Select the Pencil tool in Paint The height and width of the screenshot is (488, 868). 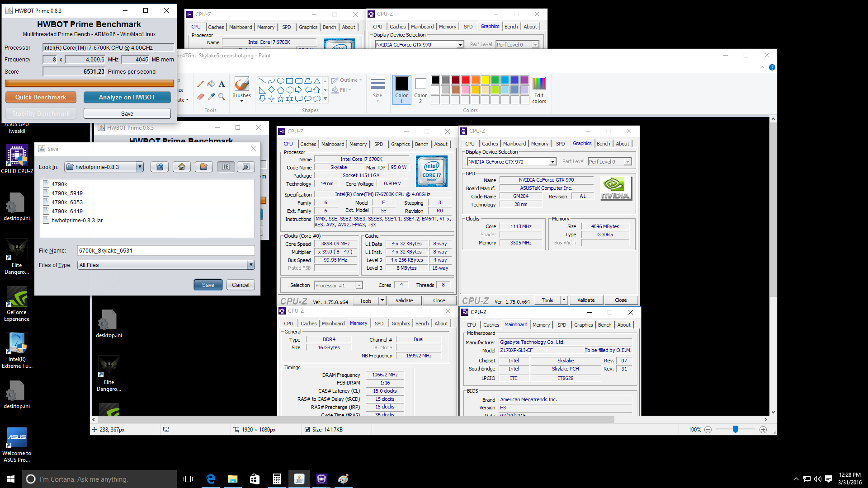[x=200, y=84]
